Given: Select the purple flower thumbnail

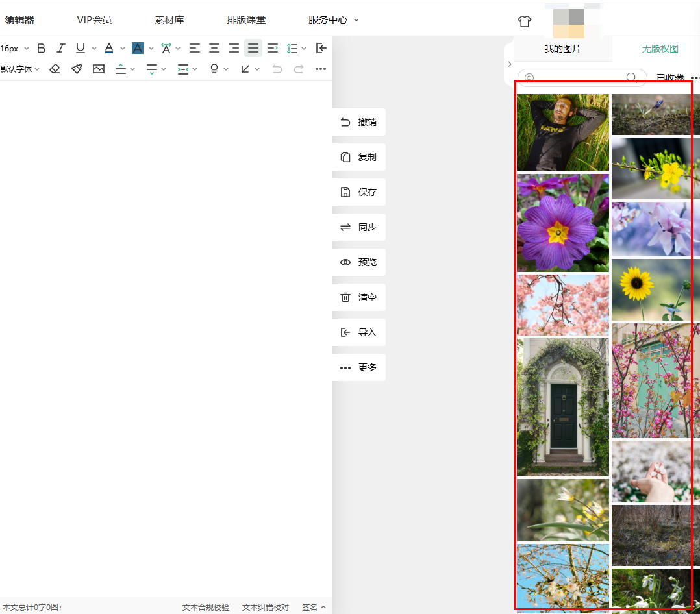Looking at the screenshot, I should click(562, 223).
